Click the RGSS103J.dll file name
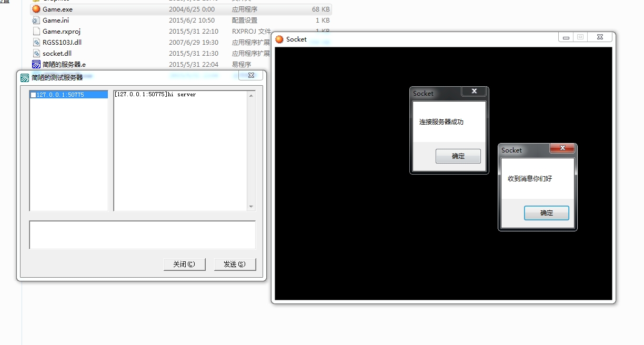This screenshot has width=644, height=345. 62,43
